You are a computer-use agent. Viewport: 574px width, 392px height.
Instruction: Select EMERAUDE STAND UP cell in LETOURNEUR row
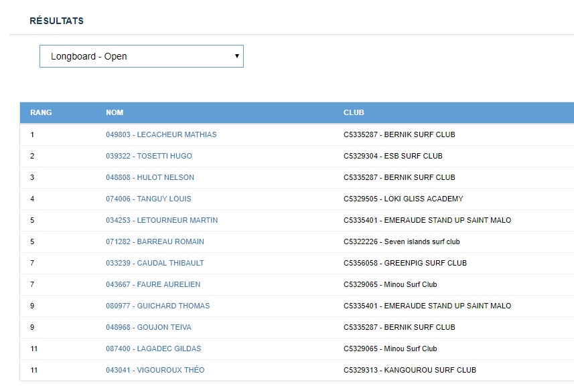coord(427,220)
